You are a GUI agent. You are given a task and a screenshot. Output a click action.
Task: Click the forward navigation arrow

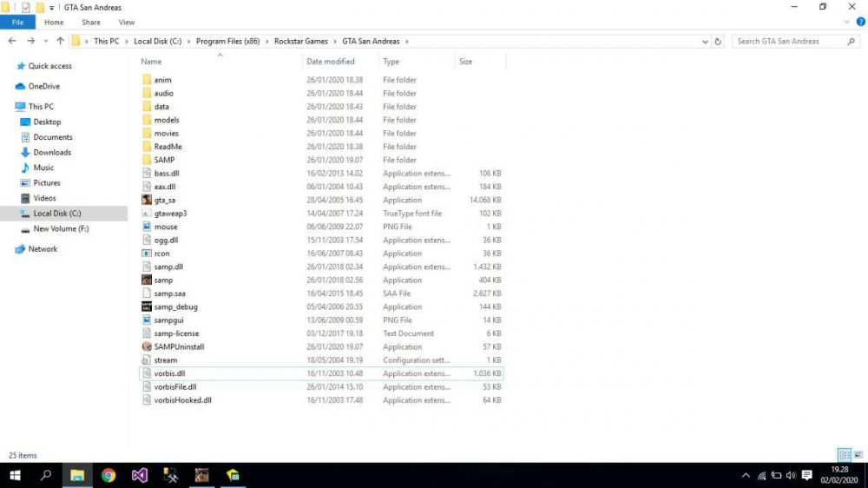click(x=31, y=41)
